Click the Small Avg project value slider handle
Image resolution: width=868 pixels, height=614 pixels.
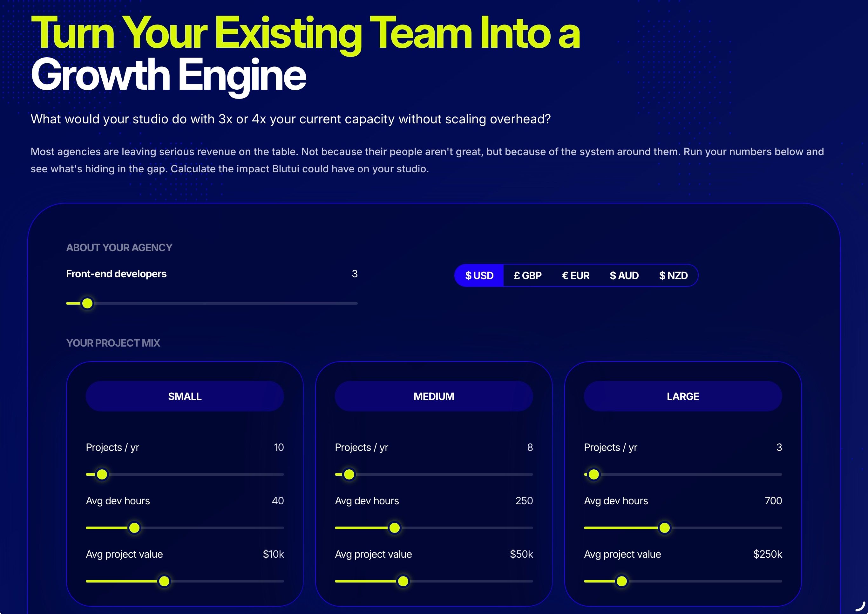tap(164, 581)
